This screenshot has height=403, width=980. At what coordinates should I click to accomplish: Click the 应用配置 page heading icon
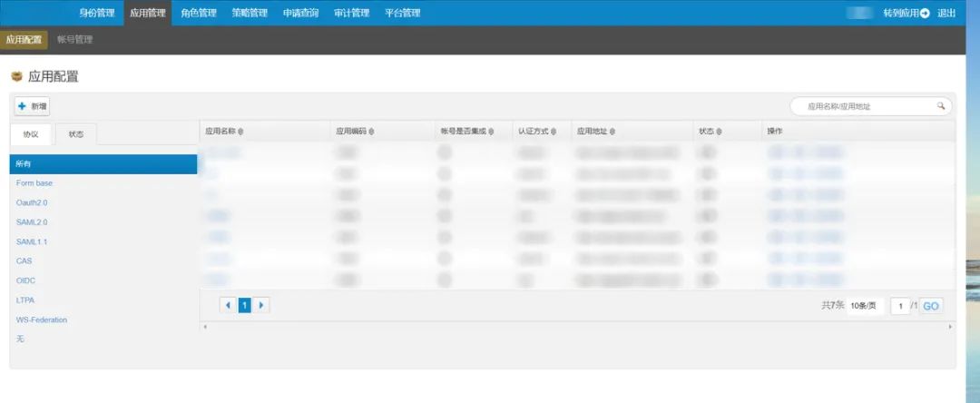pyautogui.click(x=17, y=77)
